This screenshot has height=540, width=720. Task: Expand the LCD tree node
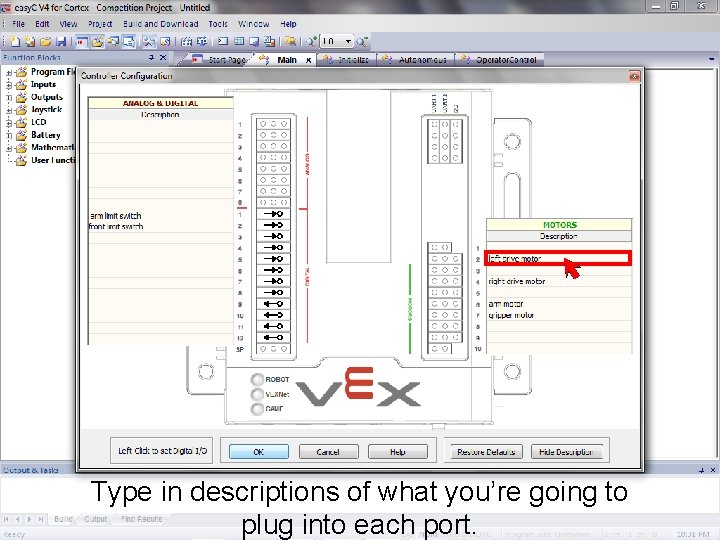tap(9, 123)
